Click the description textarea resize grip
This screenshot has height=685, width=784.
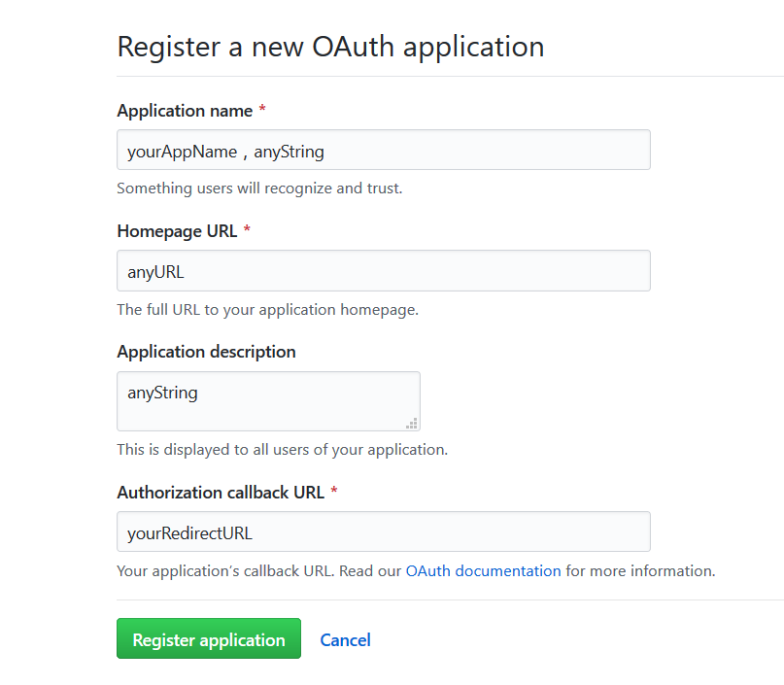412,423
